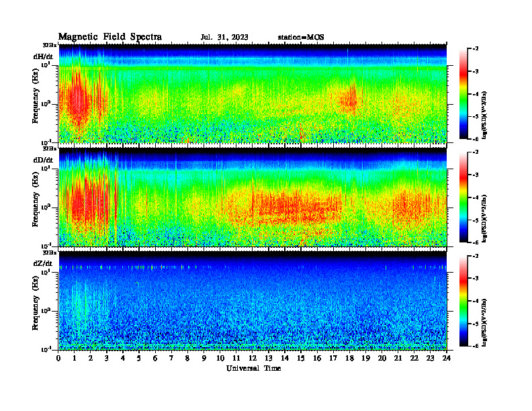Click the hour 6 tick label

[x=155, y=359]
